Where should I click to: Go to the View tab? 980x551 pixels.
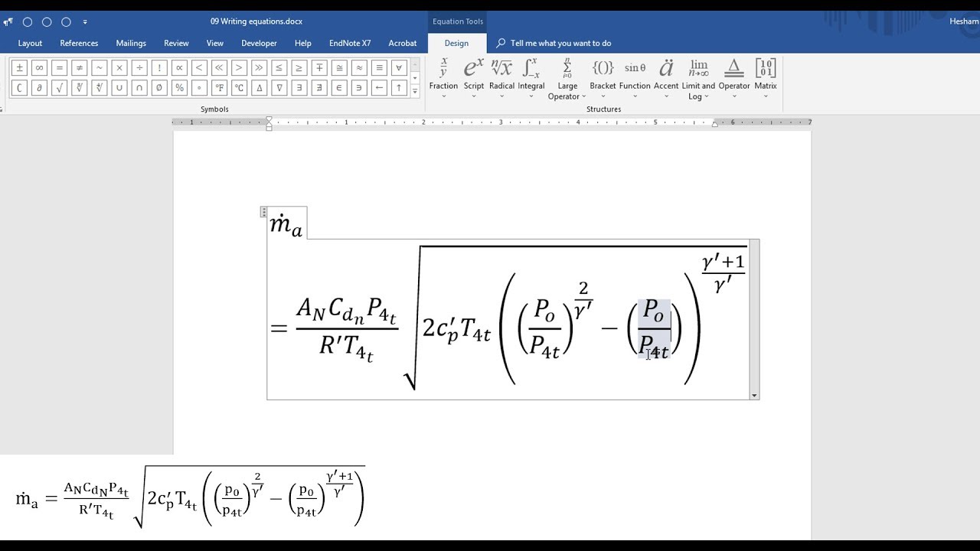pyautogui.click(x=215, y=43)
